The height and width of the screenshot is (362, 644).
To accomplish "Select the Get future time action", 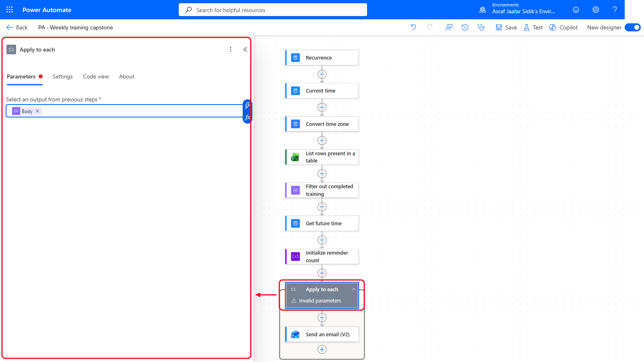I will 322,223.
